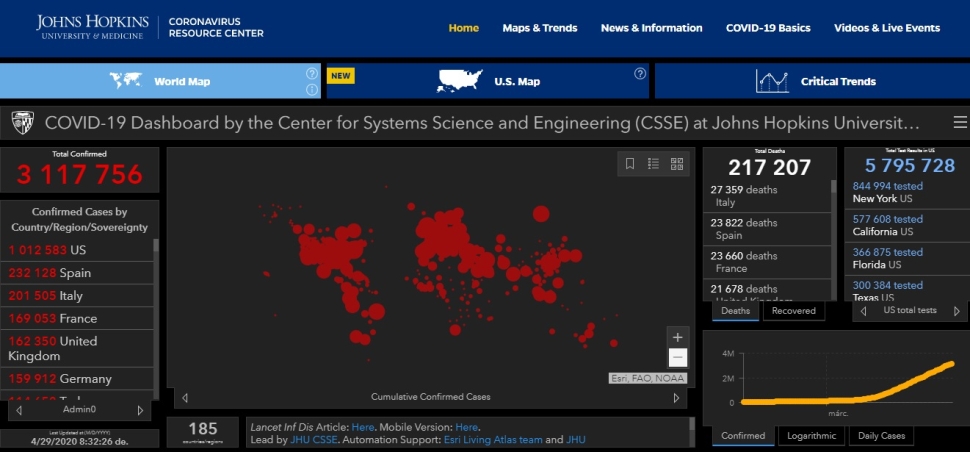Click the Total Deaths 217 207 figure
Image resolution: width=970 pixels, height=452 pixels.
pos(769,168)
